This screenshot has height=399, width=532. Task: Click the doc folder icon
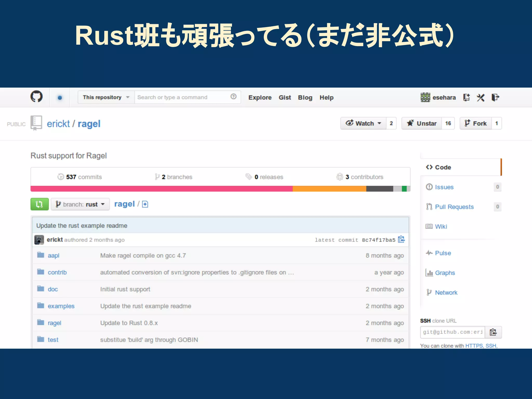coord(41,289)
